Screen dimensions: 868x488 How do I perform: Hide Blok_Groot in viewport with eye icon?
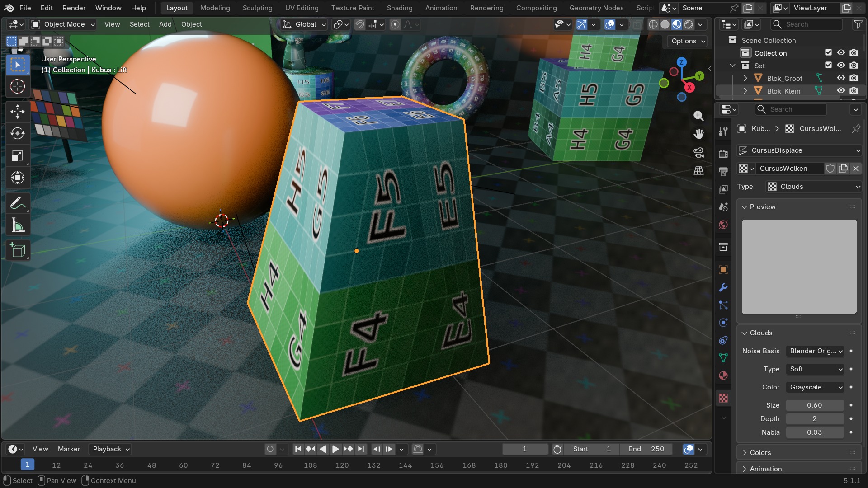click(841, 78)
